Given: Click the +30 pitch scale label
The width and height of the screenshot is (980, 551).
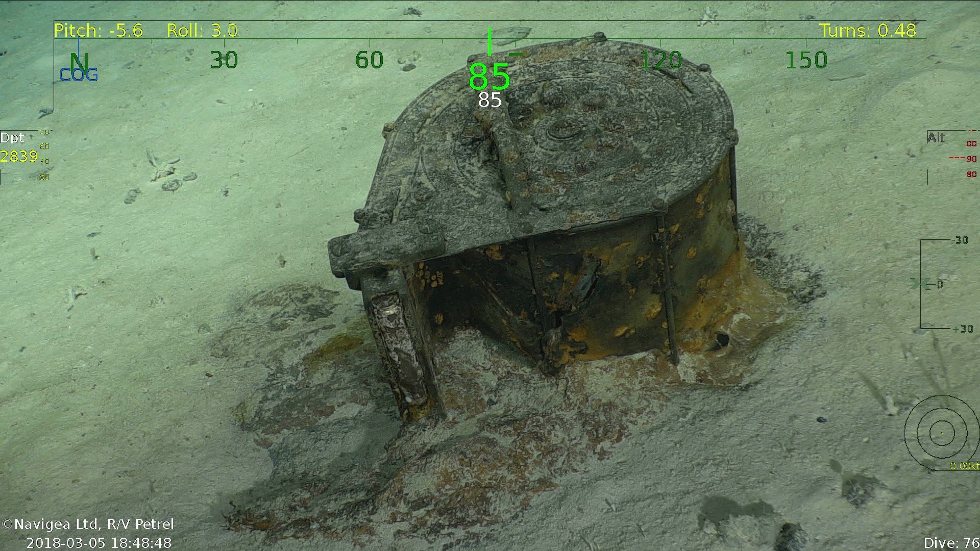Looking at the screenshot, I should coord(963,329).
